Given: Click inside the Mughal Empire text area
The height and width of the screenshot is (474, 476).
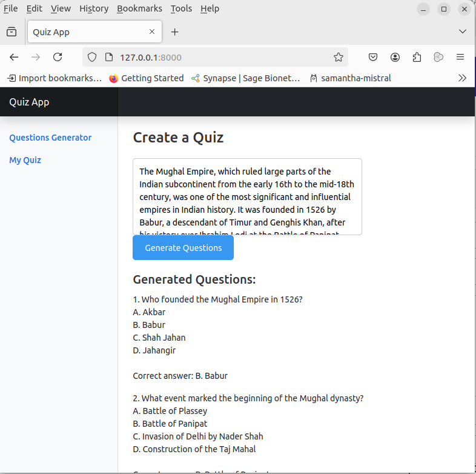Looking at the screenshot, I should 247,196.
